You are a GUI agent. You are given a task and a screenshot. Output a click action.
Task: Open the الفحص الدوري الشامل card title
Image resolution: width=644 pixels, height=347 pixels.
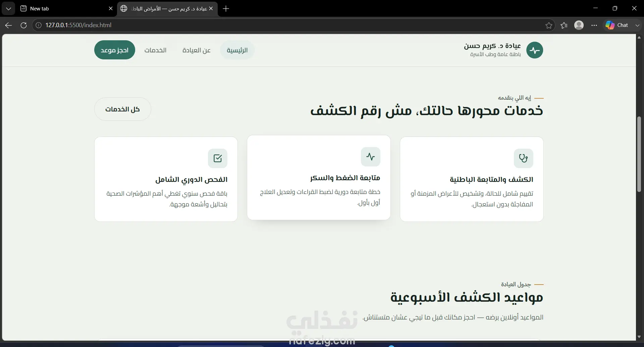click(x=191, y=180)
